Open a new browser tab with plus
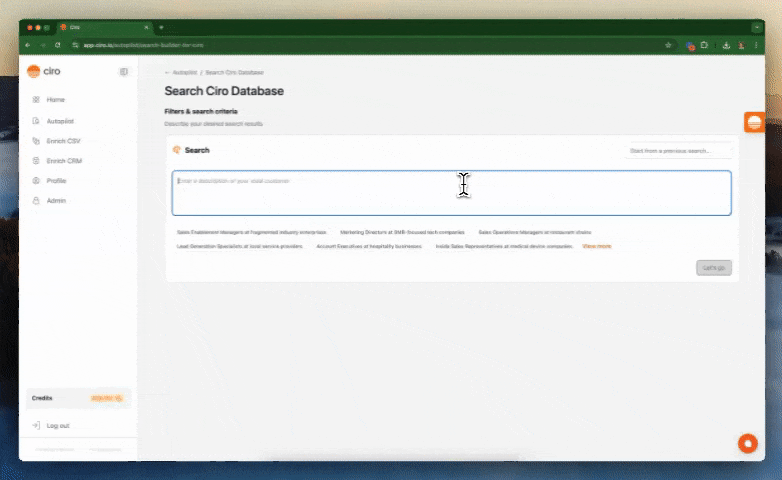 161,27
